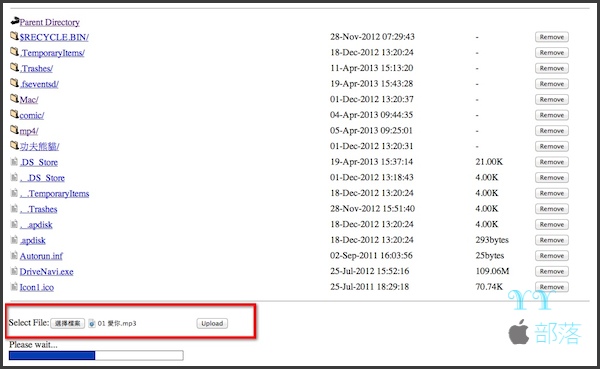Click folder icon beside .fseventsd/
This screenshot has height=369, width=600.
pos(14,83)
